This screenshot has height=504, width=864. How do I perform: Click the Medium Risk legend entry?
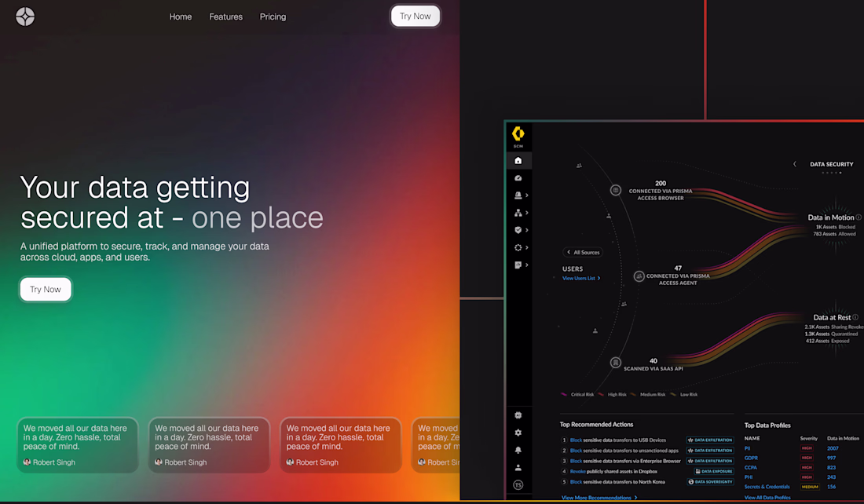[x=648, y=394]
